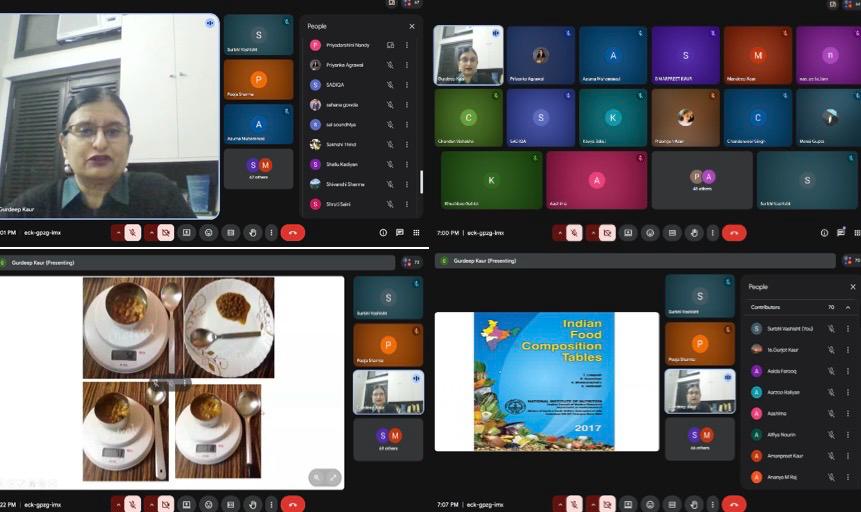The height and width of the screenshot is (512, 861).
Task: Toggle camera in the 7:00 PM gallery meeting
Action: point(607,233)
